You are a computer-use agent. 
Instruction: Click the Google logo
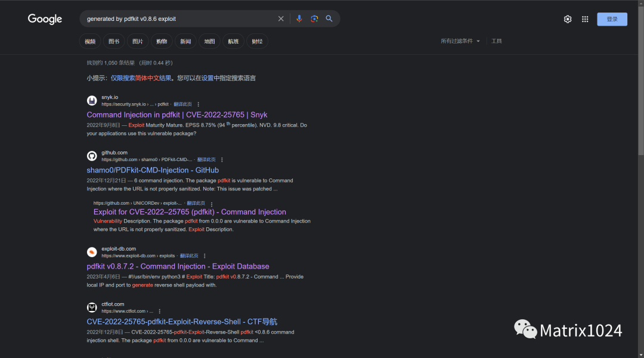(45, 19)
